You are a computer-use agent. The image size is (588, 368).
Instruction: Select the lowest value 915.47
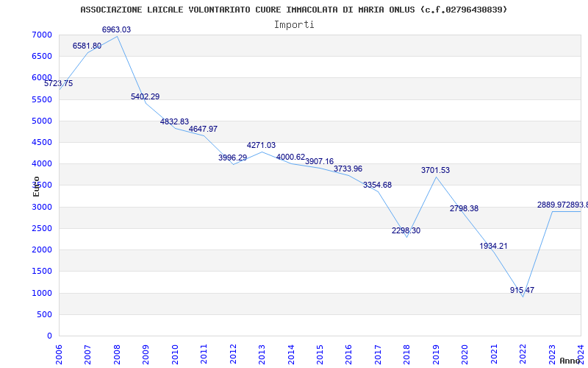click(x=523, y=290)
